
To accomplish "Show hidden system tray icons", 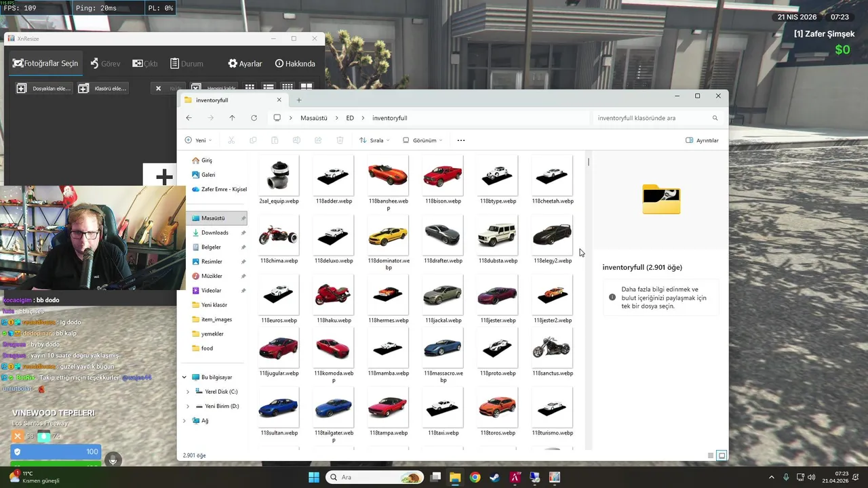I will point(772,477).
